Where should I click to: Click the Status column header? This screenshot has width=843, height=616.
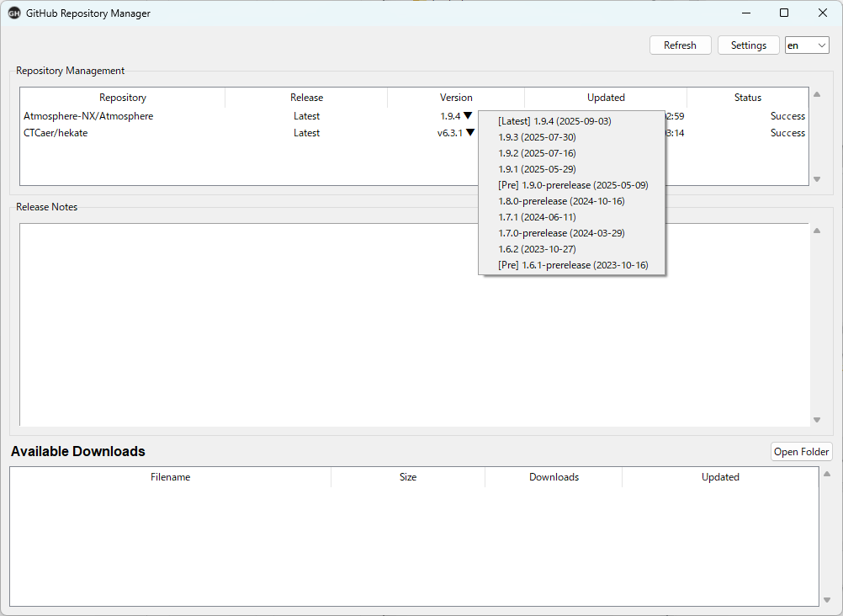(x=748, y=98)
